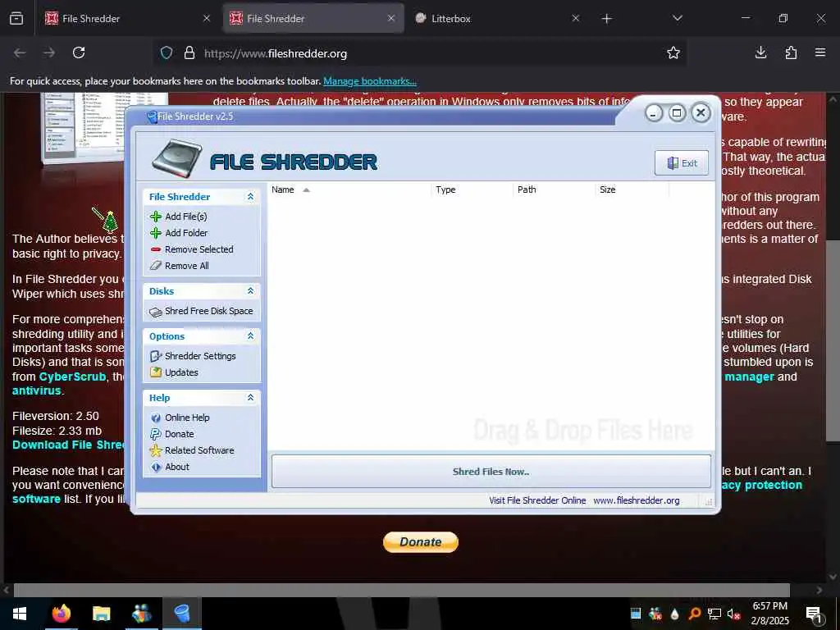The height and width of the screenshot is (630, 840).
Task: Click the Download File Shredder link
Action: 69,445
